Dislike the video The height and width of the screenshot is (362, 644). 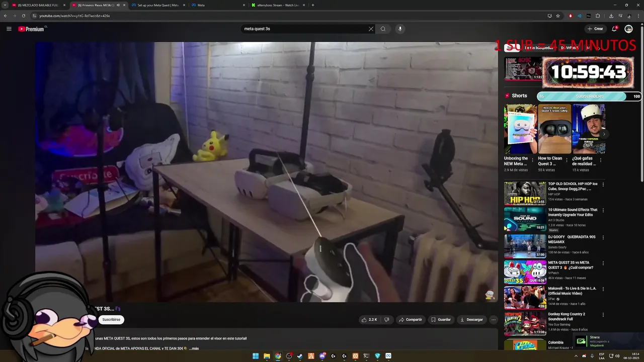pos(386,319)
